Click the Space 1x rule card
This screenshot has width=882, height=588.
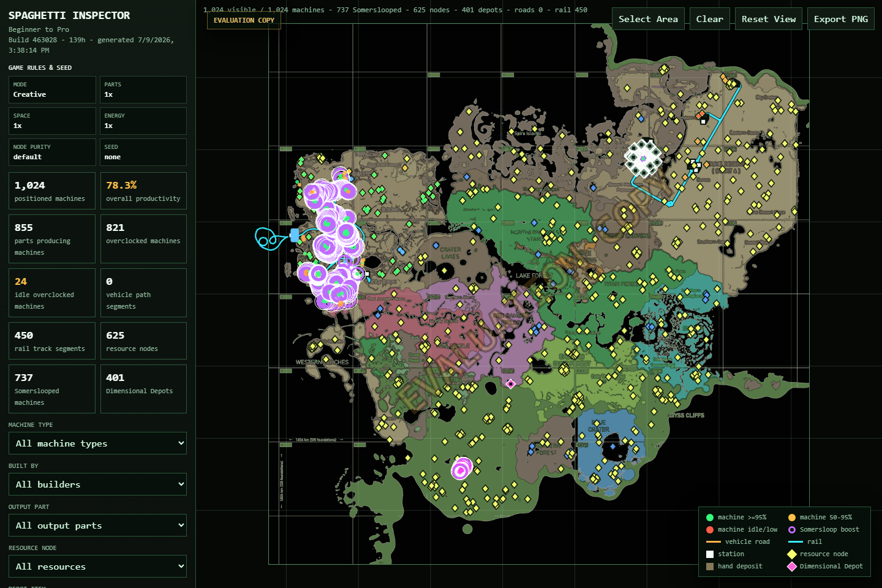point(52,121)
